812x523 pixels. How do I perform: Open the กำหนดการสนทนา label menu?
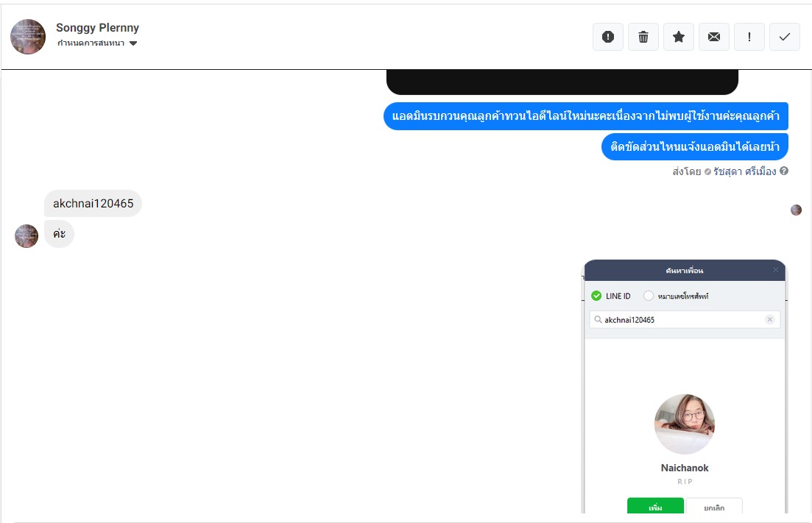(x=91, y=43)
